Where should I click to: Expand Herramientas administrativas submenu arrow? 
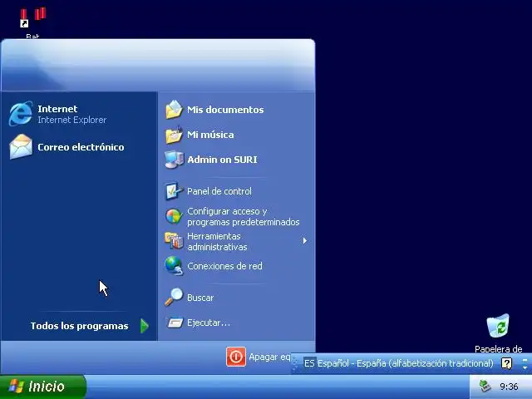305,241
